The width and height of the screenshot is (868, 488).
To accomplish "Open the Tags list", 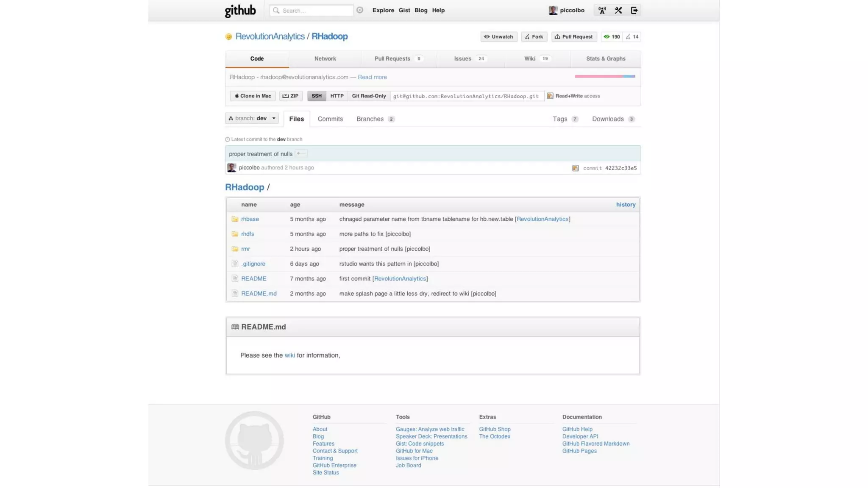I will tap(565, 119).
